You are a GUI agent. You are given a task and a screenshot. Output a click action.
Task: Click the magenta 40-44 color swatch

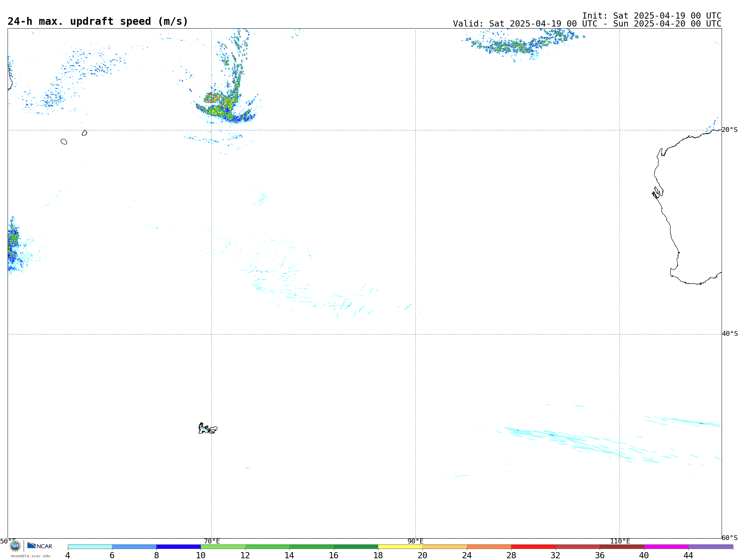[666, 547]
